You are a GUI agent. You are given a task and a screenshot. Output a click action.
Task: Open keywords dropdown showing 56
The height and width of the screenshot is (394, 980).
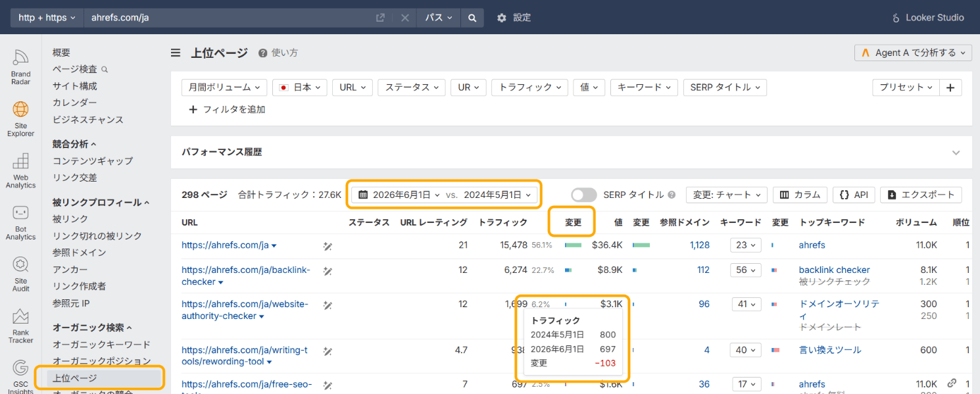click(746, 270)
